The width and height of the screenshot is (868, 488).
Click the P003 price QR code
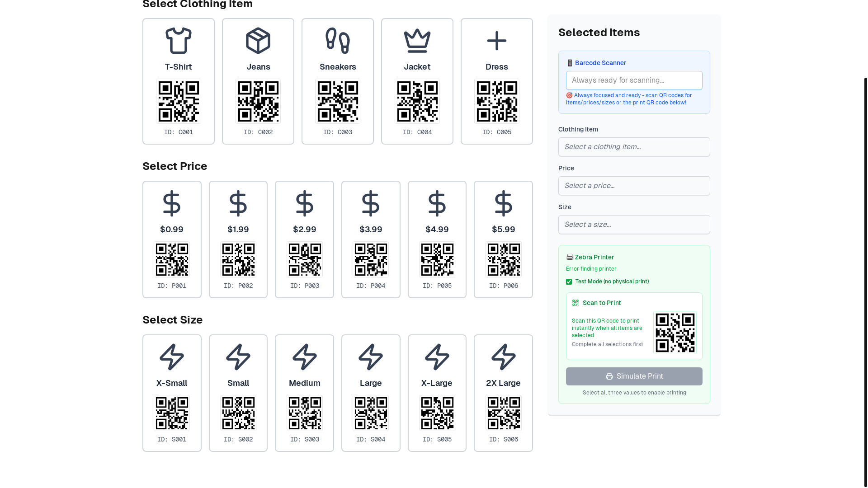point(305,259)
